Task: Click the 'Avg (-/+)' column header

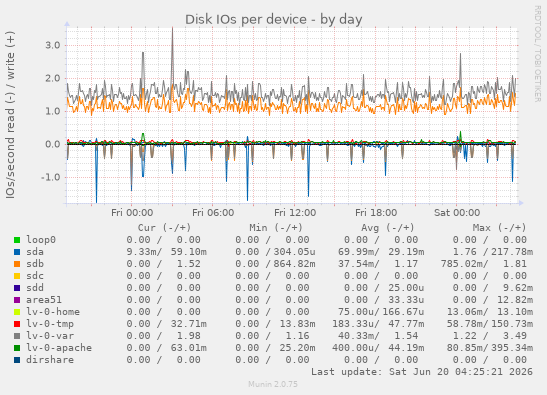Action: click(x=388, y=228)
